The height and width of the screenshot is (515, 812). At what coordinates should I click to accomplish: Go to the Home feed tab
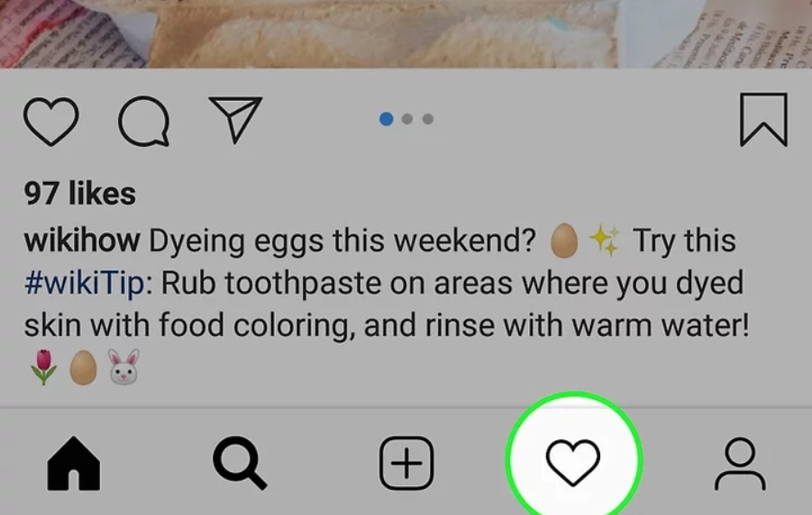(74, 463)
